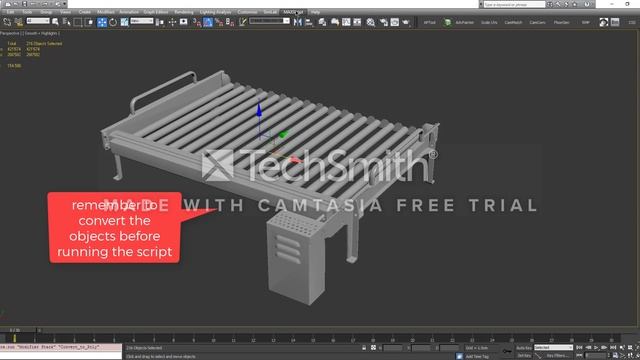640x360 pixels.
Task: Toggle the Set Key button
Action: (x=524, y=356)
